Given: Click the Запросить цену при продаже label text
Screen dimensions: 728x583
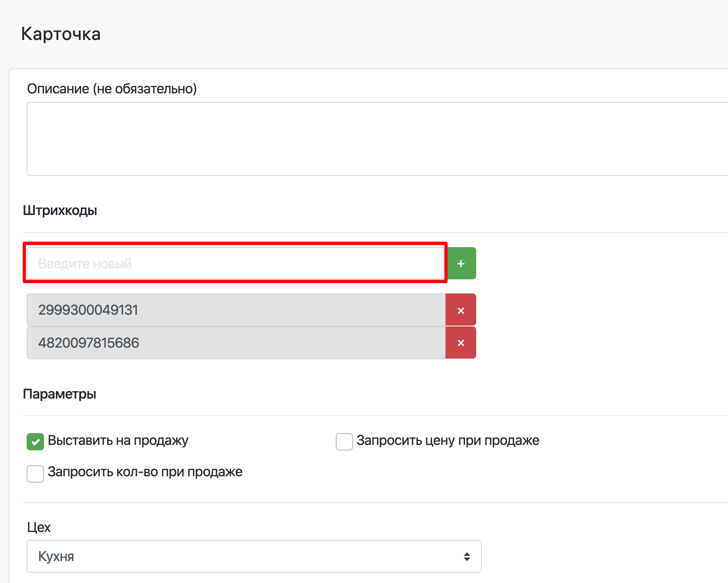Looking at the screenshot, I should [448, 441].
